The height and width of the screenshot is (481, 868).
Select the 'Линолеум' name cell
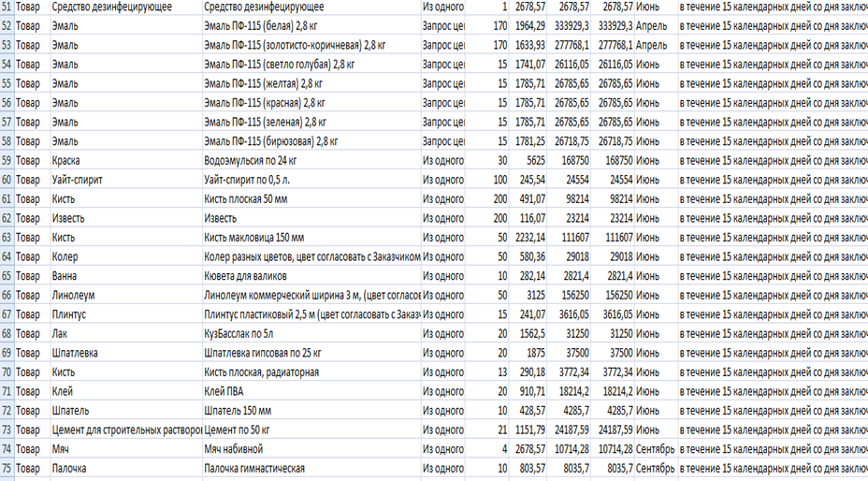pyautogui.click(x=127, y=296)
